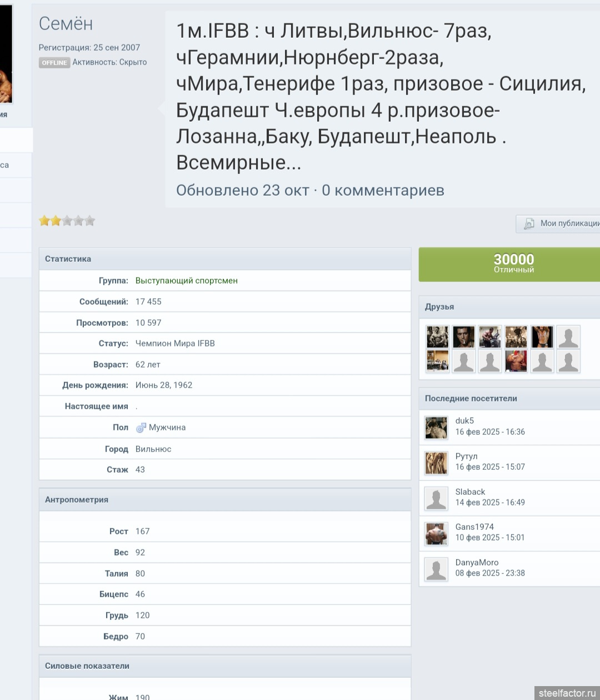Click the 30000 Отличный reputation box
Image resolution: width=600 pixels, height=700 pixels.
pyautogui.click(x=509, y=264)
